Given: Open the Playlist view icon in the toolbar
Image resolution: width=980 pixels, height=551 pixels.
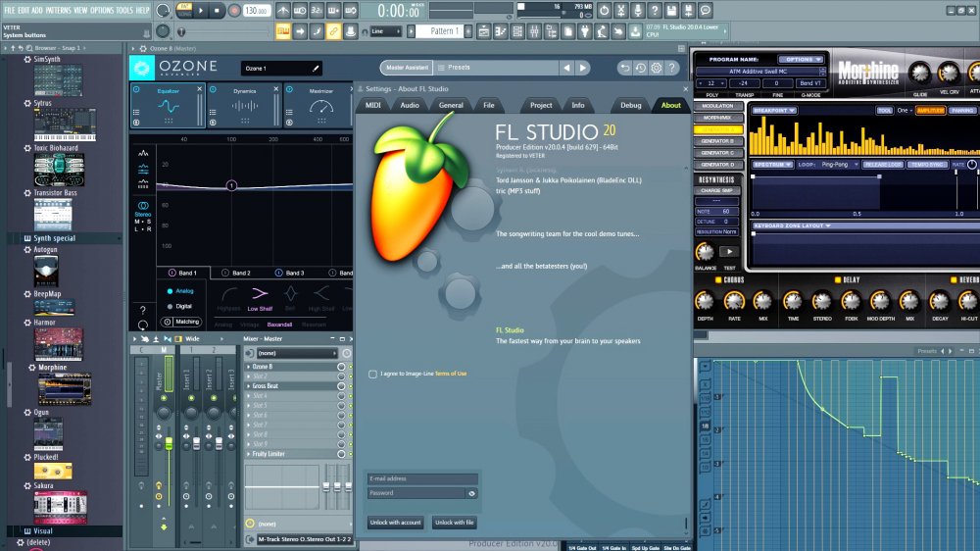Looking at the screenshot, I should tap(484, 31).
